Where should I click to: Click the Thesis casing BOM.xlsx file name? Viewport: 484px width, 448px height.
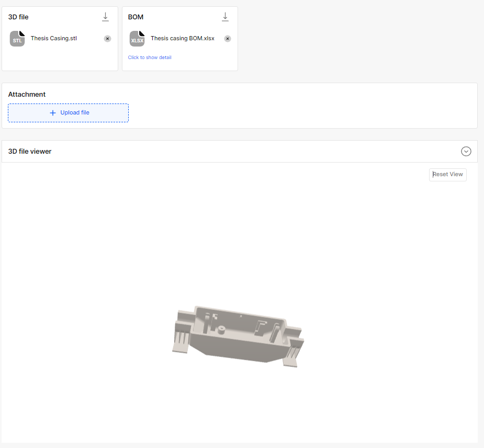pos(183,38)
